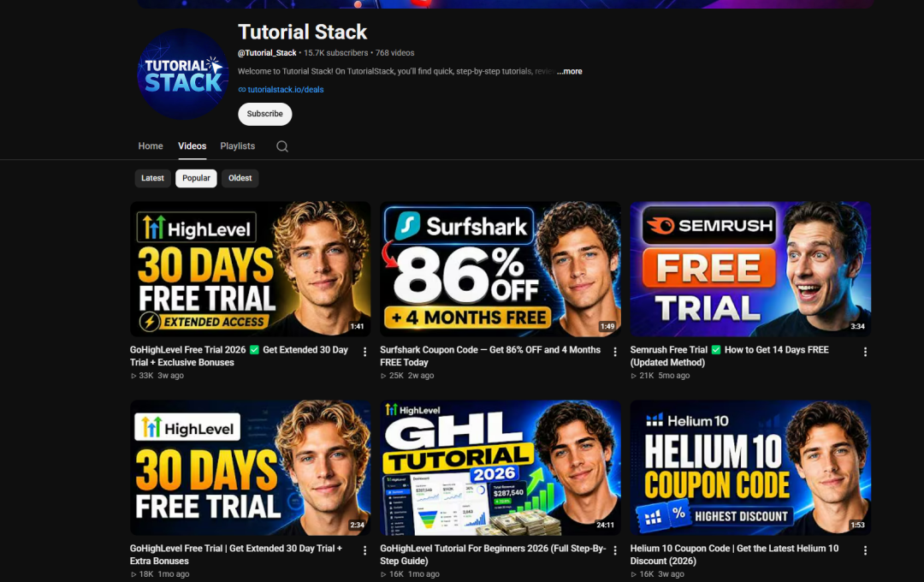Open more options for GoHighLevel Extra Bonuses video

pos(364,550)
